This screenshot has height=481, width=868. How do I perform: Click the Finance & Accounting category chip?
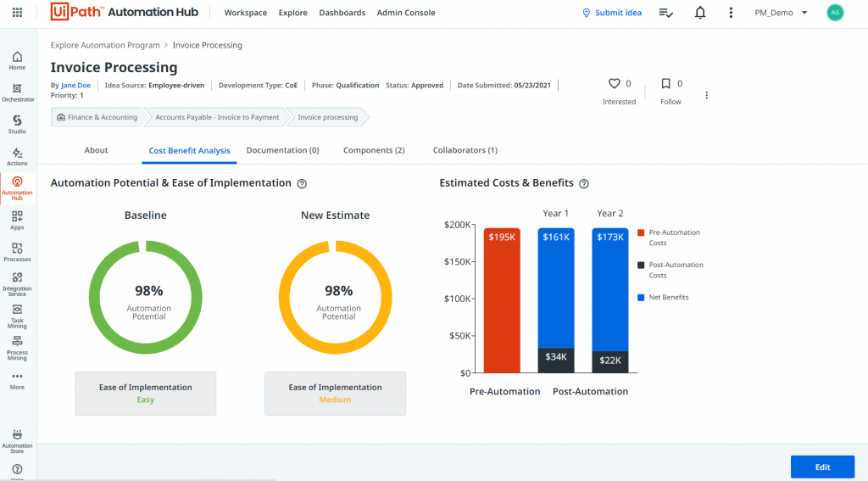click(97, 117)
